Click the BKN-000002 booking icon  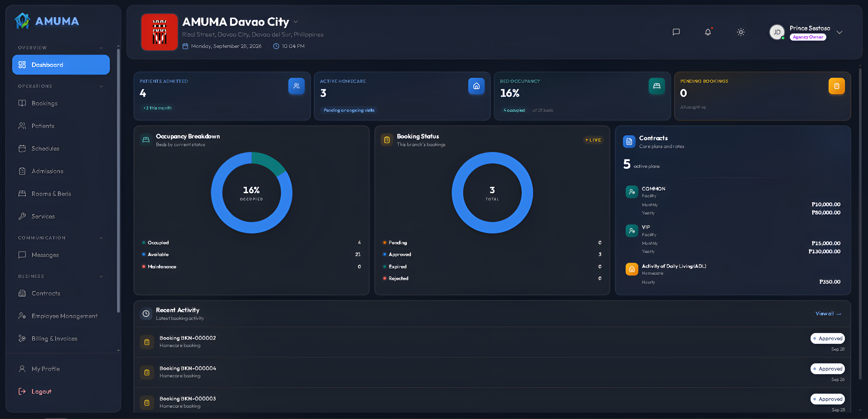[147, 342]
